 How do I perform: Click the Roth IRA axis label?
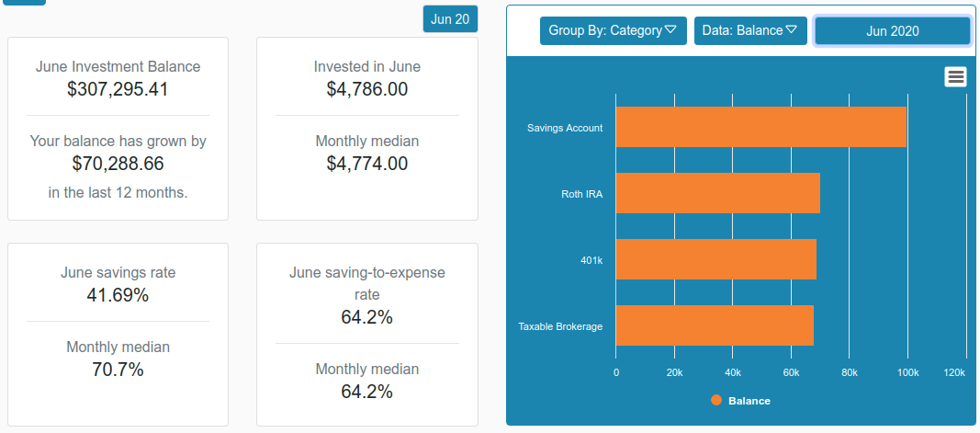(x=582, y=194)
